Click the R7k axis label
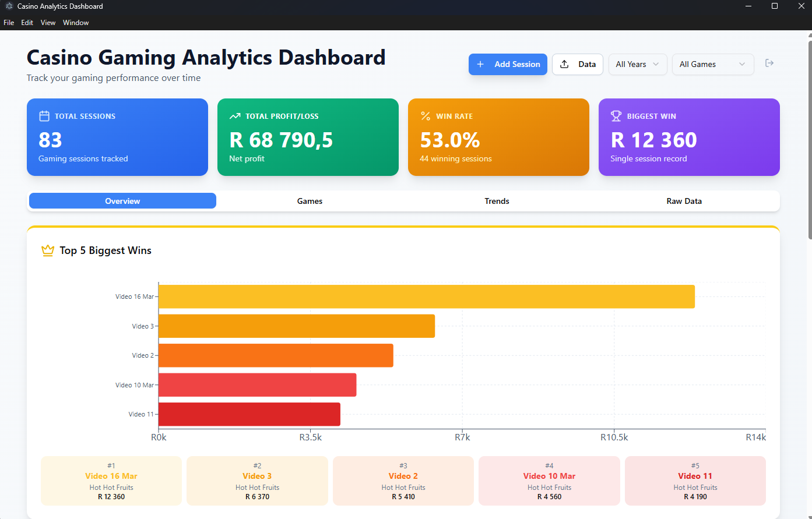Viewport: 812px width, 519px height. click(x=462, y=437)
